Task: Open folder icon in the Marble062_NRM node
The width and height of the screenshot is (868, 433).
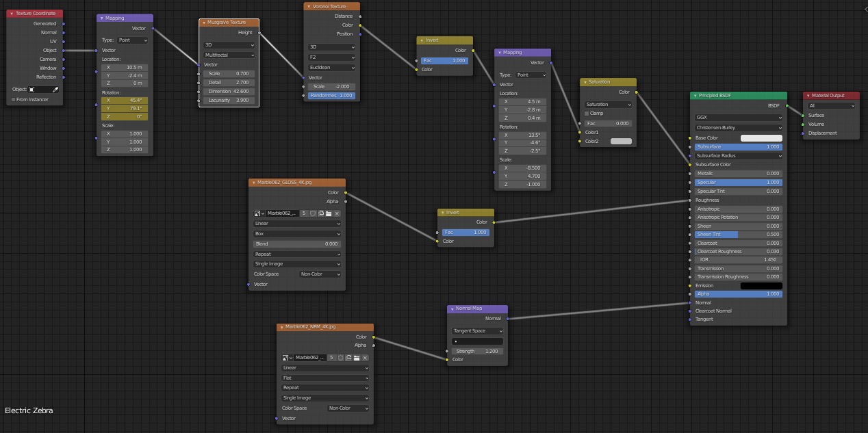Action: point(357,358)
